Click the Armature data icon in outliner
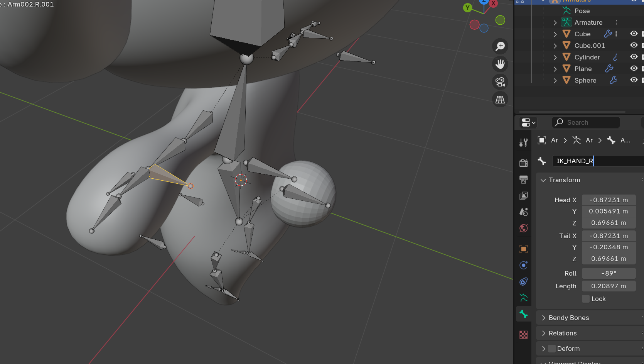The width and height of the screenshot is (644, 364). pyautogui.click(x=566, y=22)
